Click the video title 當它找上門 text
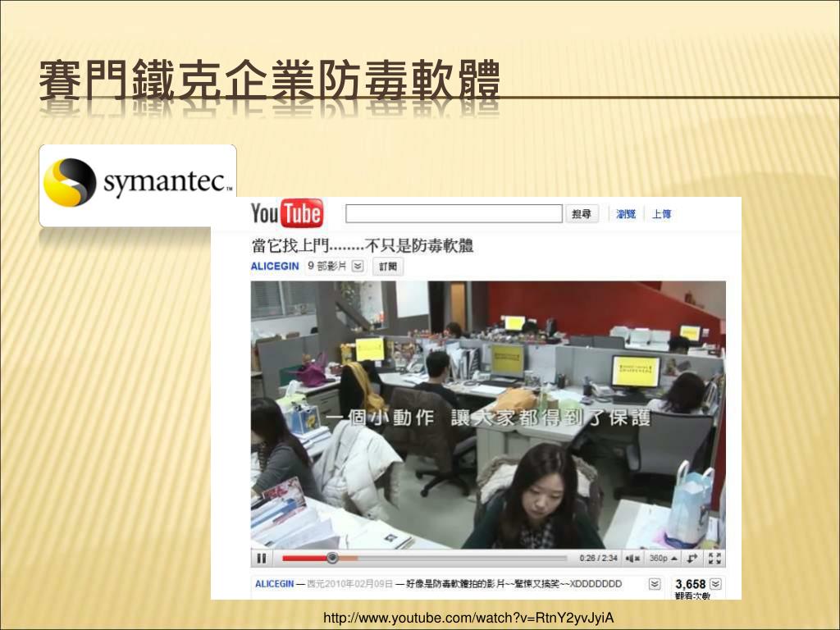Screen dimensions: 840x630 [362, 246]
